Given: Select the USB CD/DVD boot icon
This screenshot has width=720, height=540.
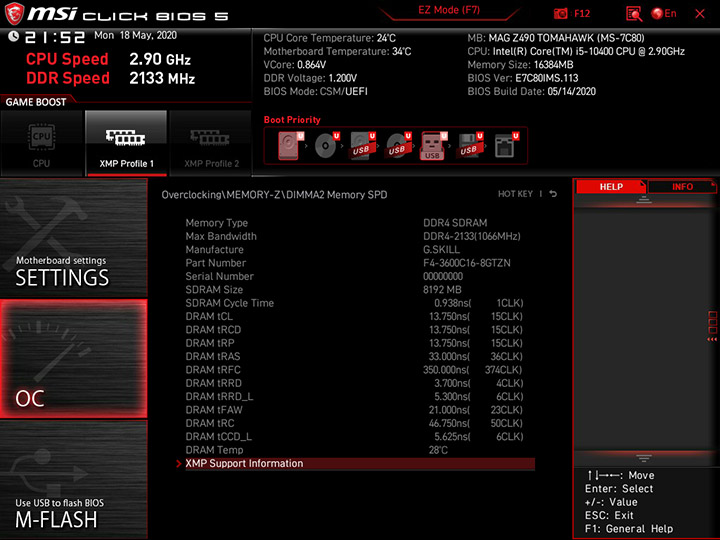Looking at the screenshot, I should point(398,146).
